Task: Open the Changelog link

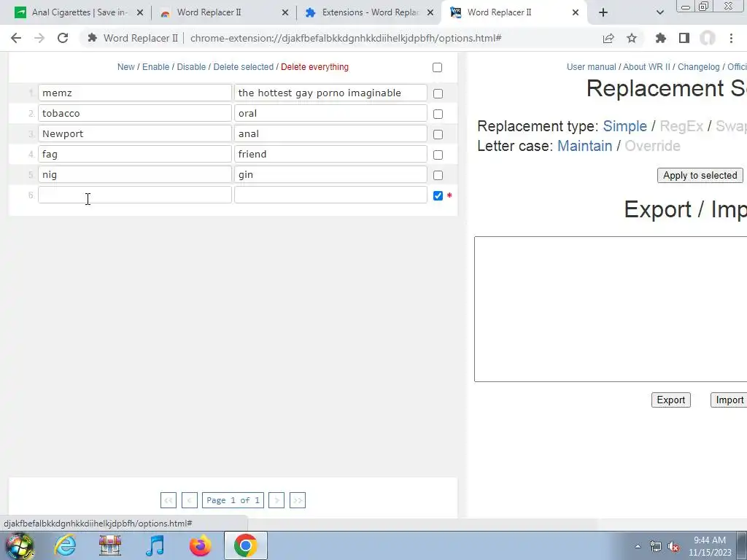Action: (x=698, y=67)
